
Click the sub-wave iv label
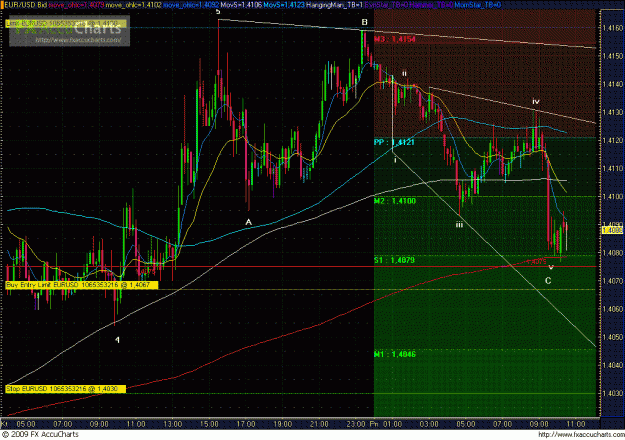click(536, 101)
